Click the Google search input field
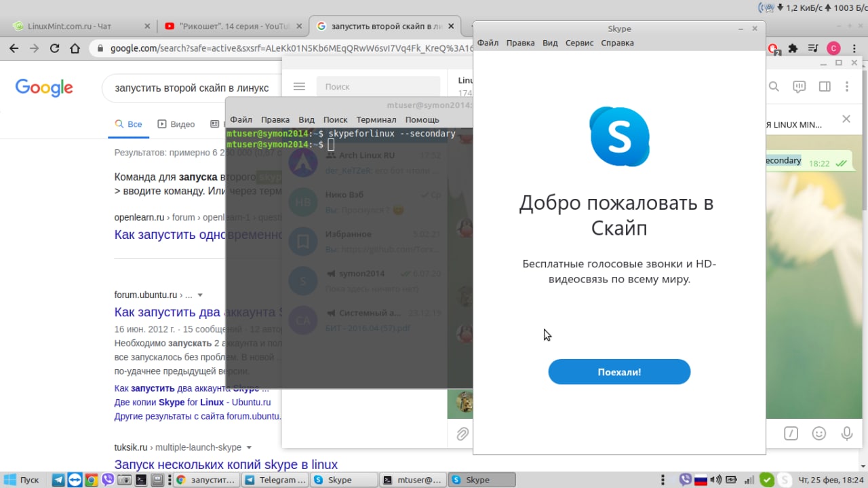This screenshot has width=868, height=488. [192, 88]
